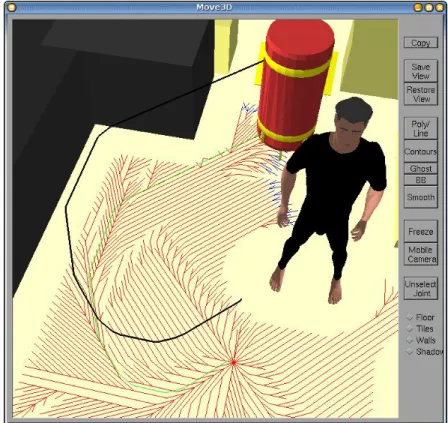
Task: Minimize the Move3D window
Action: coord(418,7)
